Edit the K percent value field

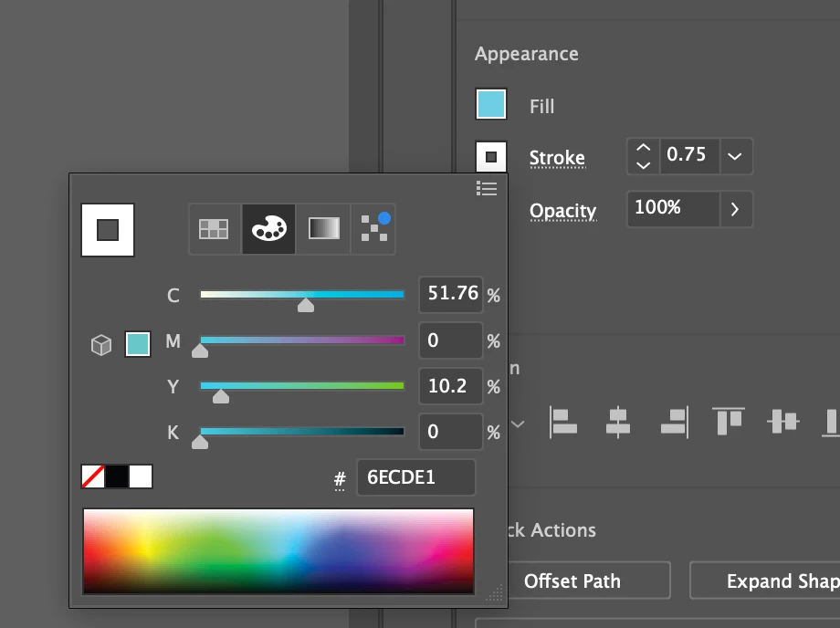click(x=451, y=432)
